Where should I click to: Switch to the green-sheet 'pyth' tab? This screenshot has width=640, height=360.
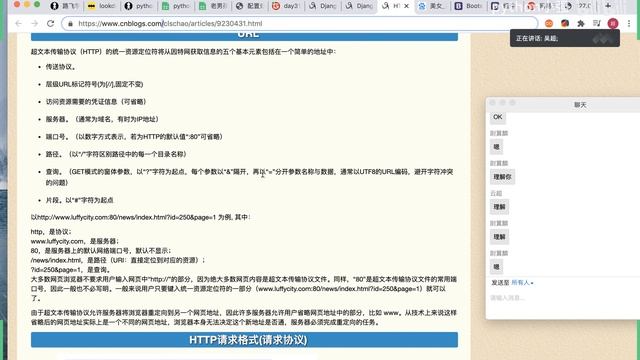(x=176, y=6)
